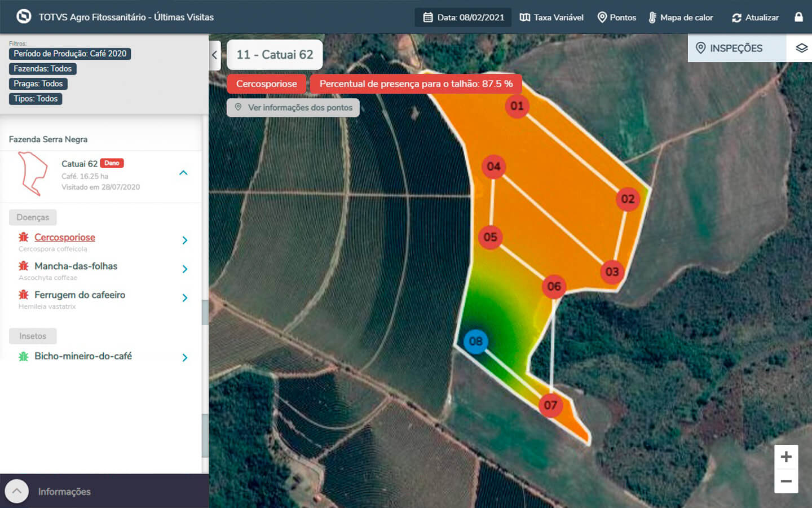Zoom out on the map
The height and width of the screenshot is (508, 812).
(786, 481)
